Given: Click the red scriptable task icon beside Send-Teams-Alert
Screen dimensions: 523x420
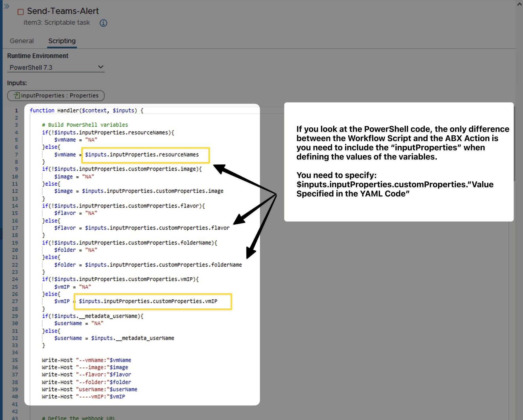Looking at the screenshot, I should (x=21, y=12).
